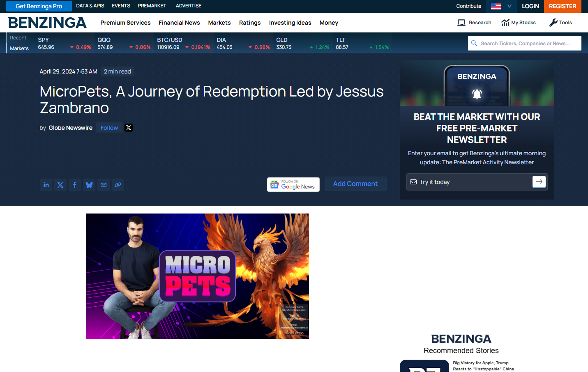The width and height of the screenshot is (588, 372).
Task: Expand the country flag selector
Action: (501, 6)
